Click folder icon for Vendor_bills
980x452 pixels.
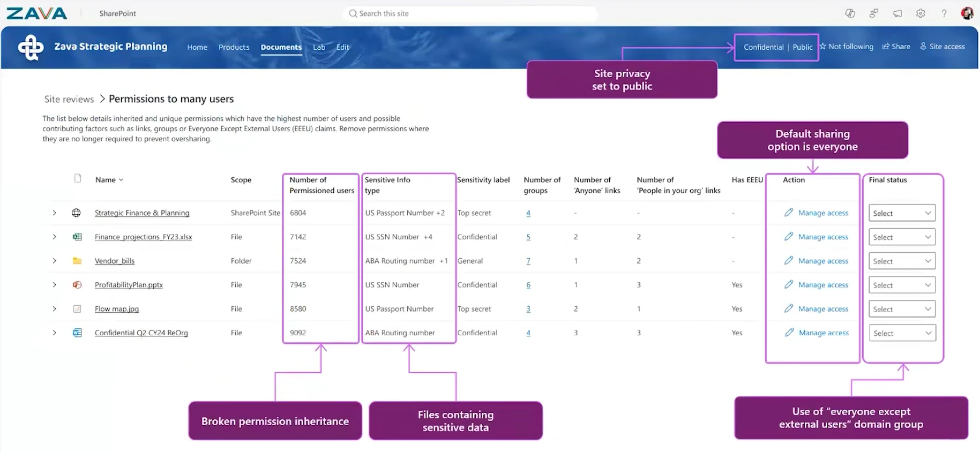click(x=77, y=261)
